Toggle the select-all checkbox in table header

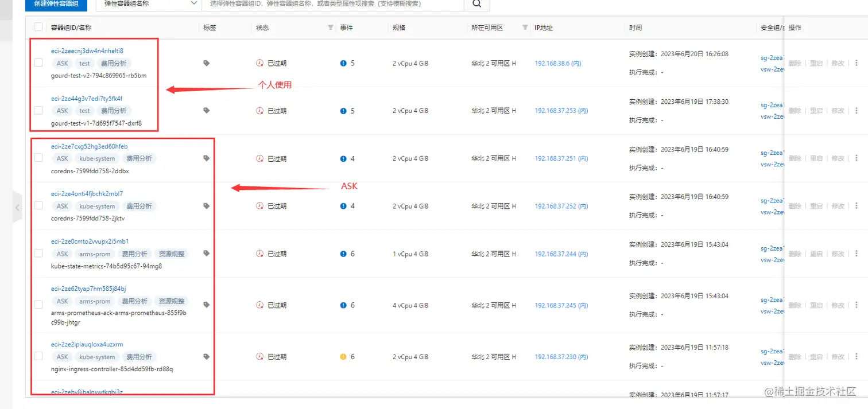(x=38, y=27)
